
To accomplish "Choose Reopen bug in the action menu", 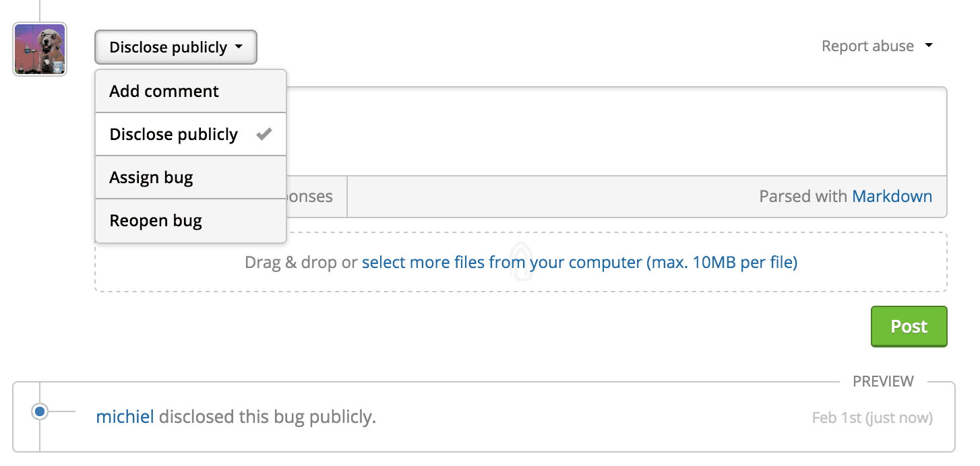I will [x=156, y=220].
